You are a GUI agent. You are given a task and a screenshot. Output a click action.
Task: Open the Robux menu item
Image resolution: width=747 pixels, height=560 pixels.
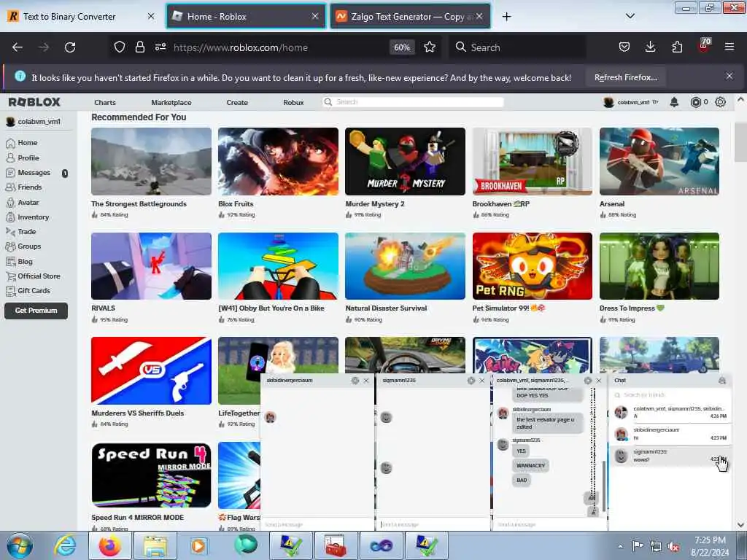[293, 102]
